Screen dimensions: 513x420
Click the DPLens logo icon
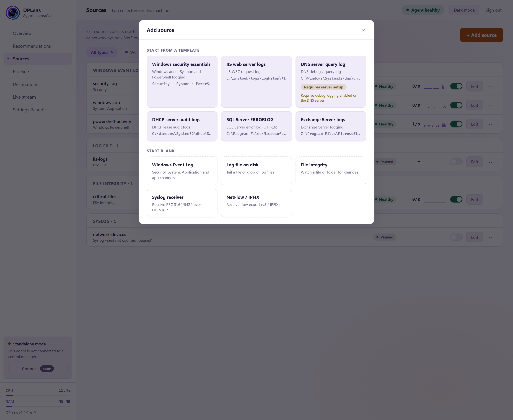tap(13, 13)
